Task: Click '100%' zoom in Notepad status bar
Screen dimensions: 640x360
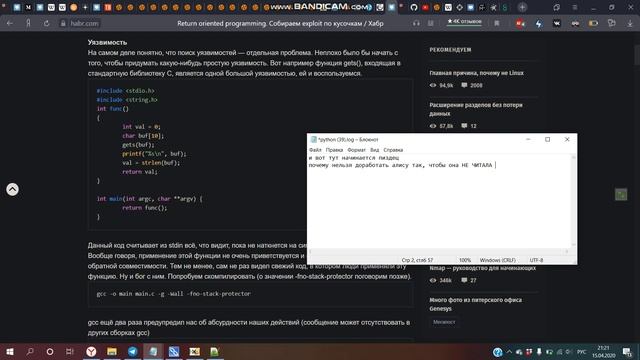Action: pos(465,260)
